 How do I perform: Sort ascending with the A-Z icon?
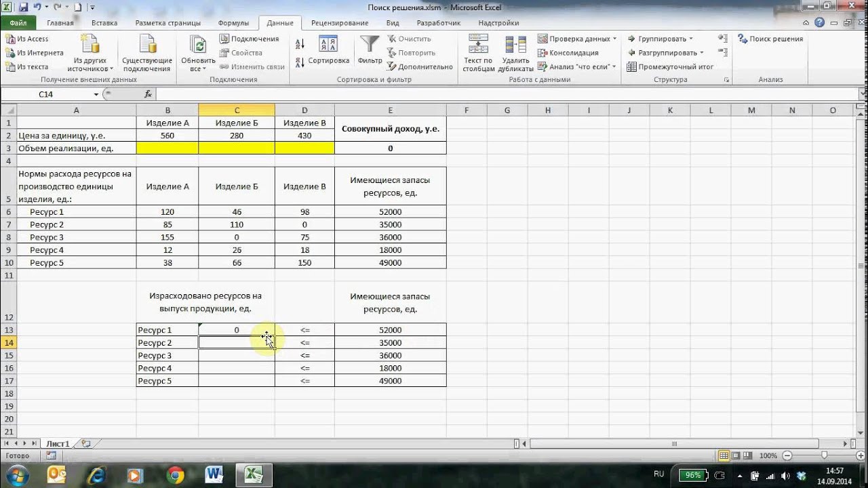click(x=300, y=44)
